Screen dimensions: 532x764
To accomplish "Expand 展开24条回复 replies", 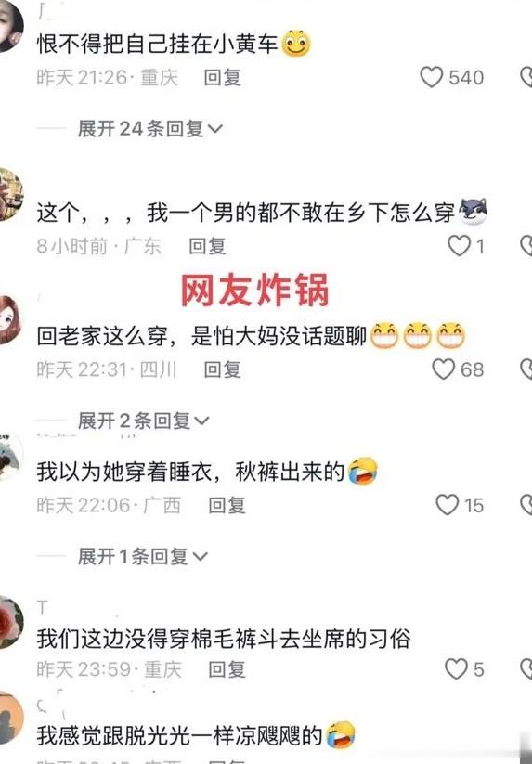I will 149,129.
